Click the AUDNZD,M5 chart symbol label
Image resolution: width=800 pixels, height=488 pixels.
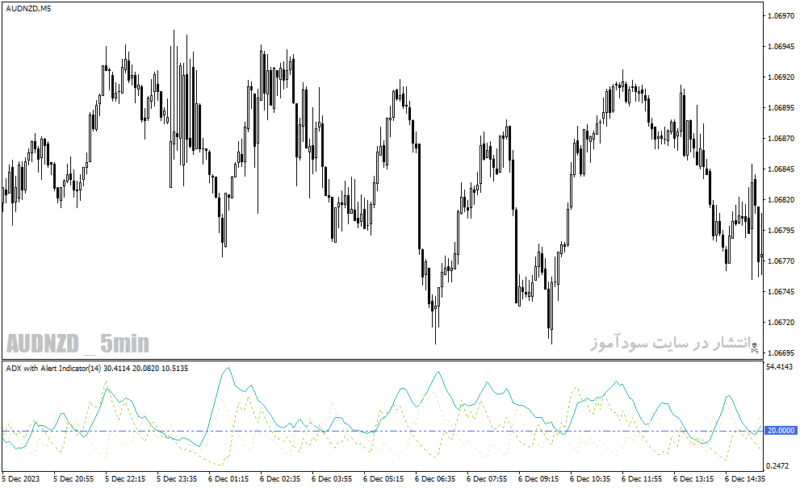(x=28, y=9)
